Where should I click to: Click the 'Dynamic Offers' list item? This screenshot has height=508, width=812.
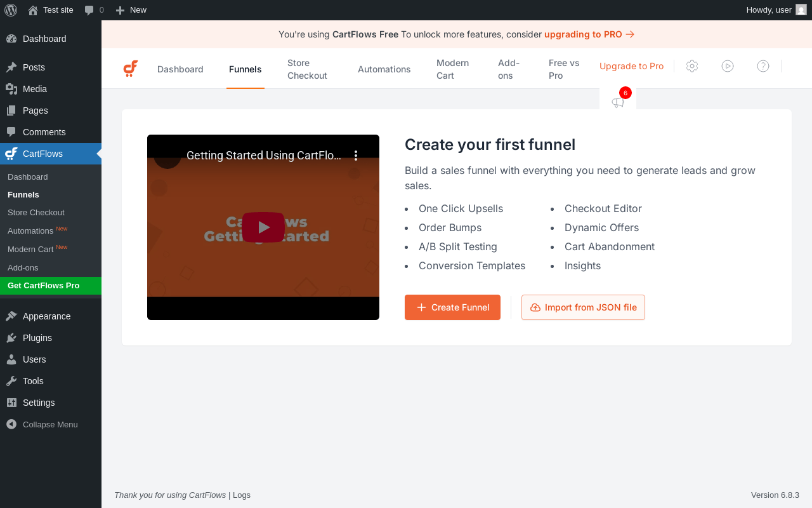[601, 228]
